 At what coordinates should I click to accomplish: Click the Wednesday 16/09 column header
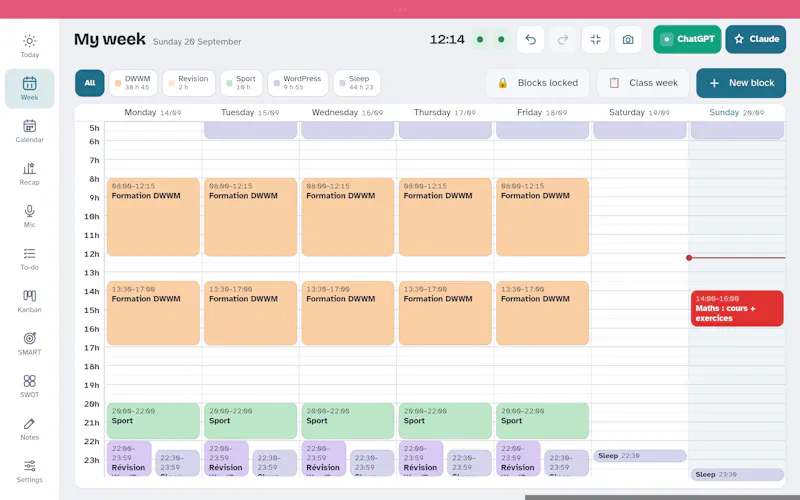coord(347,112)
